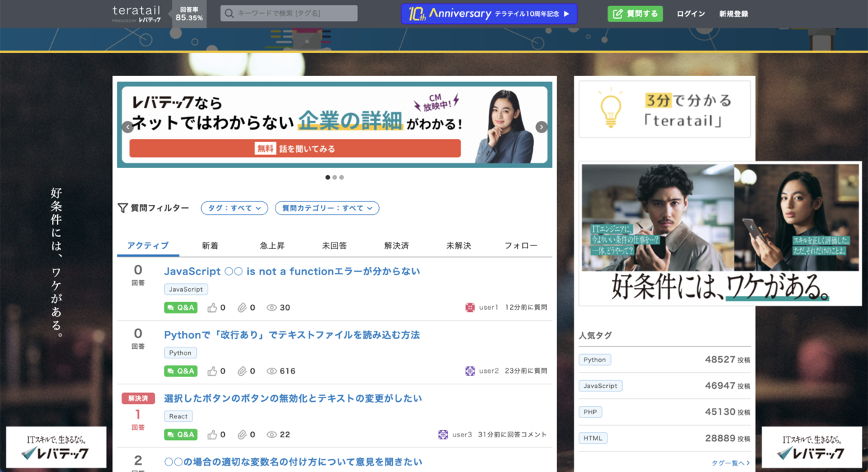868x472 pixels.
Task: Click Q&A badge on Python question
Action: coord(181,371)
